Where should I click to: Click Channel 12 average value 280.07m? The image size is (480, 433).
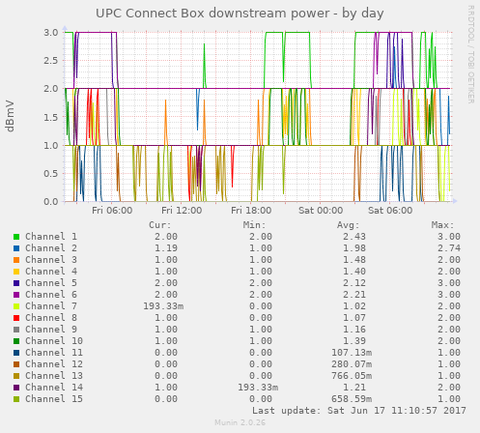[x=352, y=364]
